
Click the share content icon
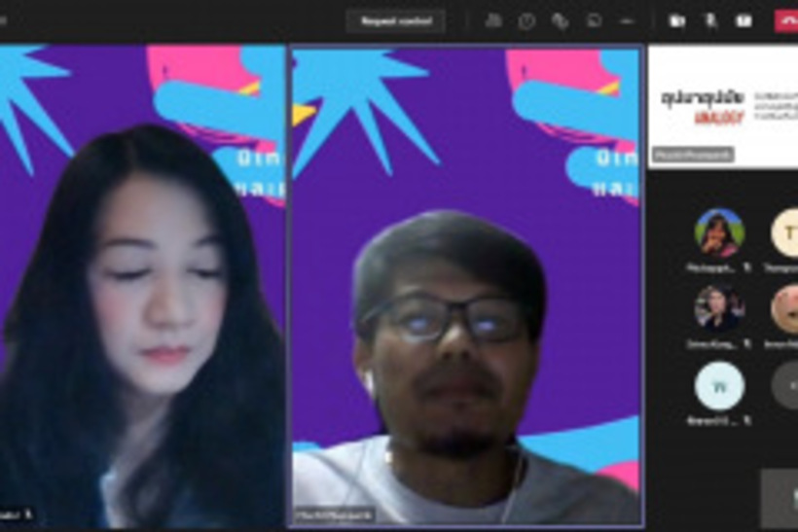click(x=744, y=20)
